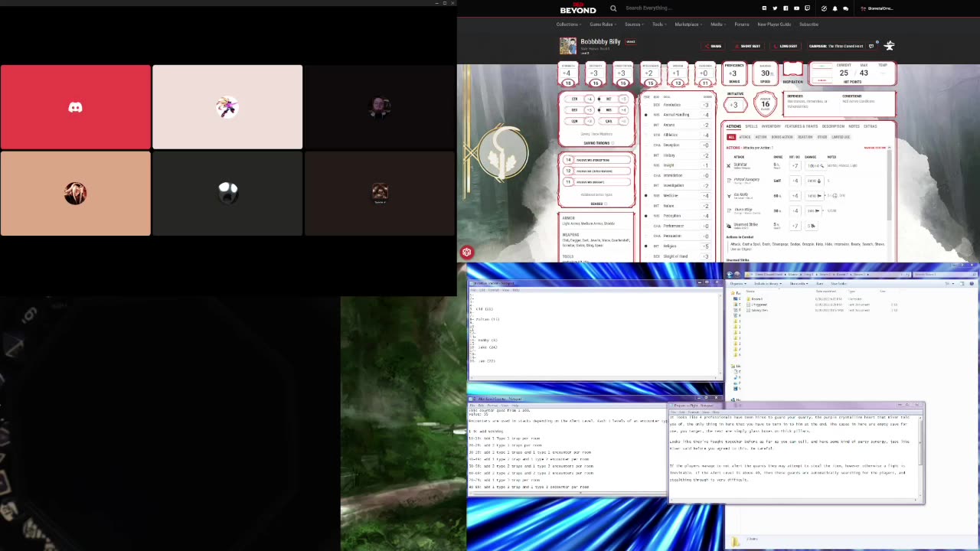The image size is (980, 551).
Task: Click the search magnifier icon in D&D Beyond
Action: pyautogui.click(x=613, y=8)
